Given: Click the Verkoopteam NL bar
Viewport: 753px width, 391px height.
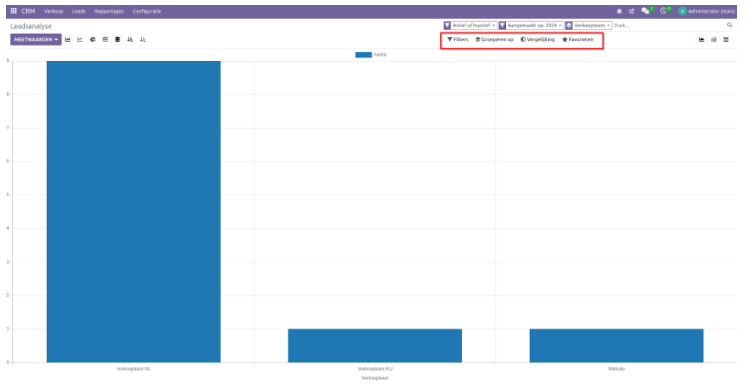Looking at the screenshot, I should tap(134, 211).
